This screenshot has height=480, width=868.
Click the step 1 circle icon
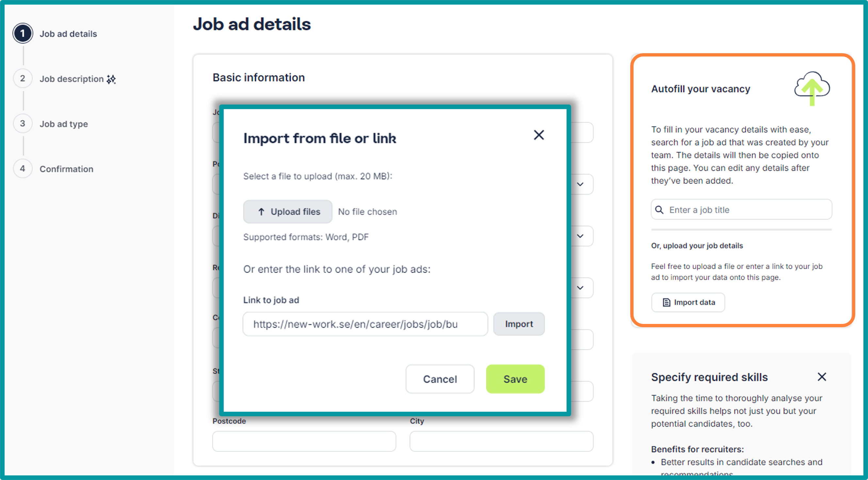(x=23, y=33)
